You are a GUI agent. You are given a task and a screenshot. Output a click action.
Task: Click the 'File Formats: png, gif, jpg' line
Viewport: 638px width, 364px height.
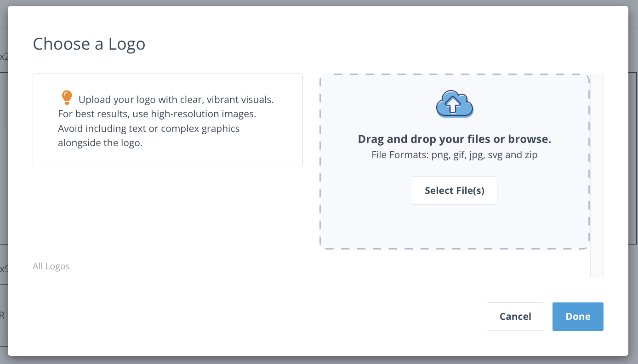point(454,155)
